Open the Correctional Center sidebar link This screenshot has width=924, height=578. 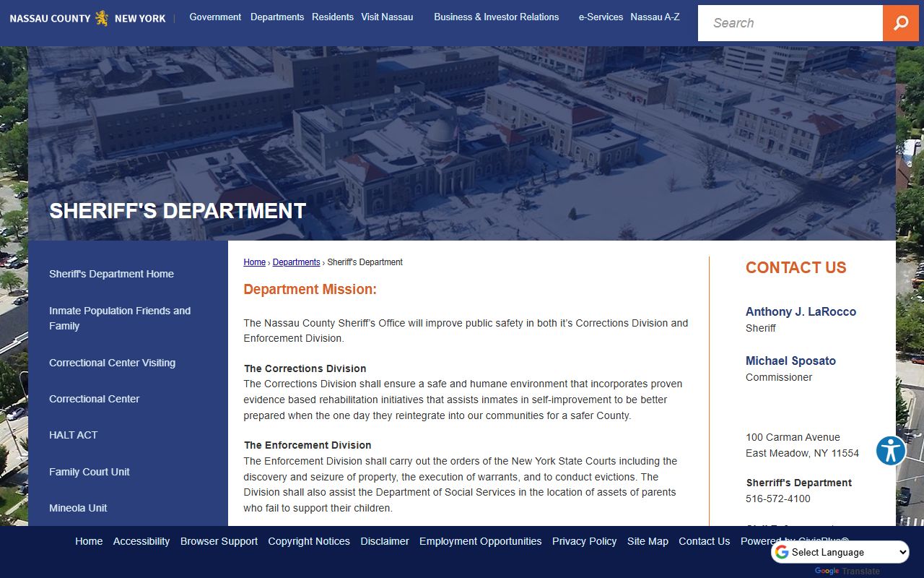[x=94, y=399]
